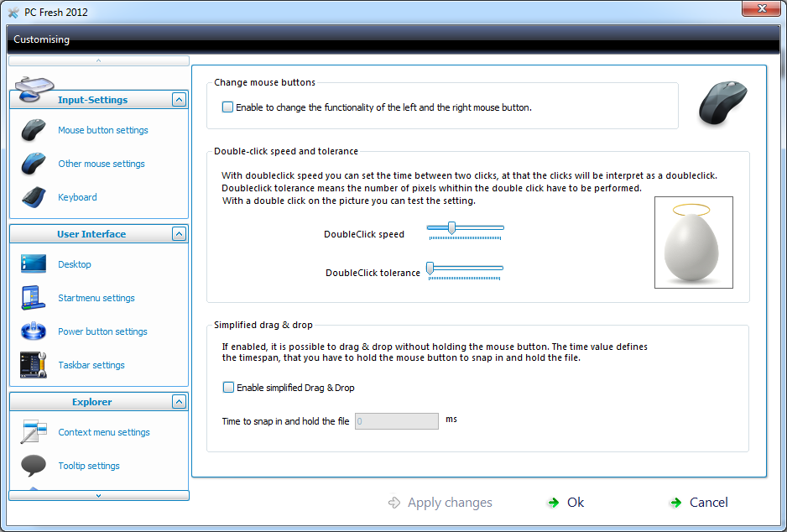Click the Startmenu settings icon
Screen dimensions: 787x532
click(x=34, y=298)
